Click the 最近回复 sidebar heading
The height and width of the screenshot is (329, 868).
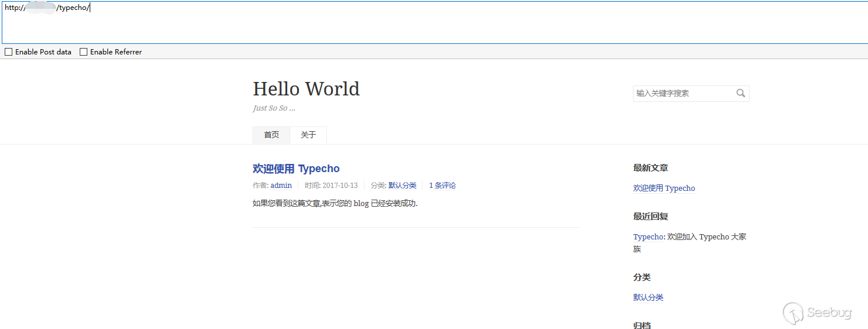tap(651, 217)
